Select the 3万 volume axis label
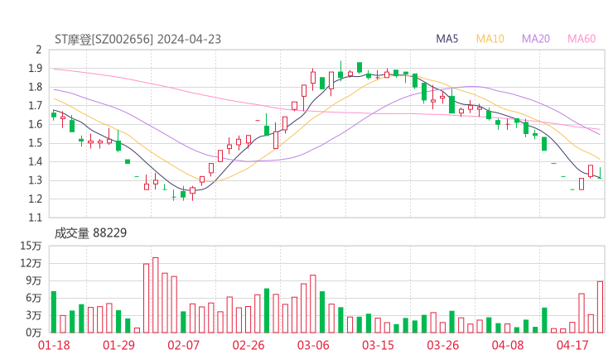 (34, 315)
